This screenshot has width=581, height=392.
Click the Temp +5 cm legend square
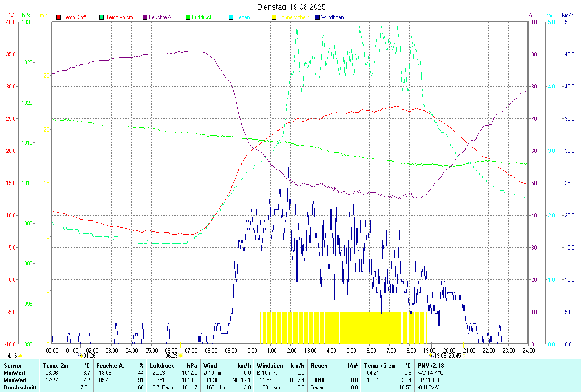point(102,17)
